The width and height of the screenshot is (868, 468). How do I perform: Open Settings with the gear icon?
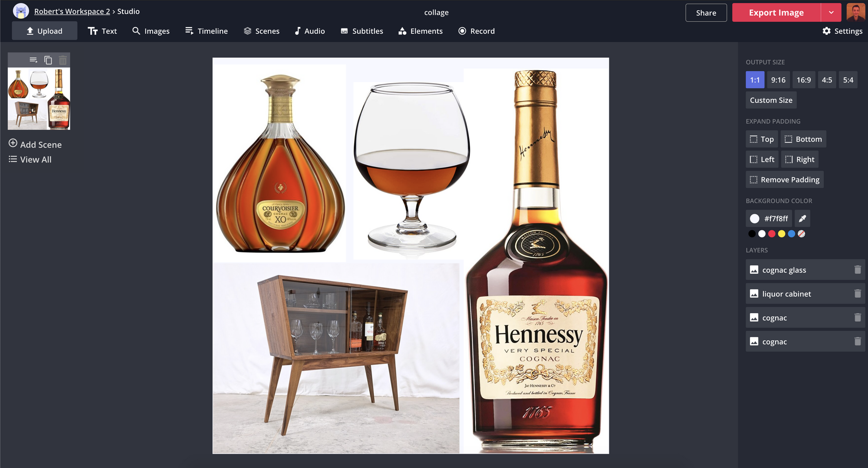pyautogui.click(x=842, y=31)
